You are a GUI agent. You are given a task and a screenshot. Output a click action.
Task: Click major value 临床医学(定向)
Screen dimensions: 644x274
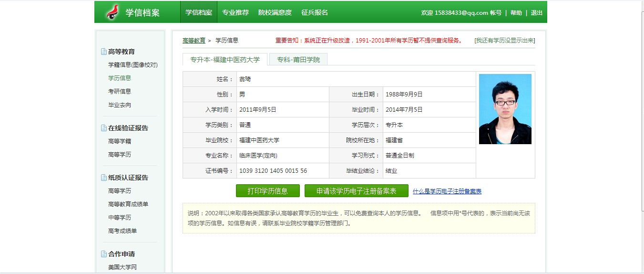tap(258, 156)
